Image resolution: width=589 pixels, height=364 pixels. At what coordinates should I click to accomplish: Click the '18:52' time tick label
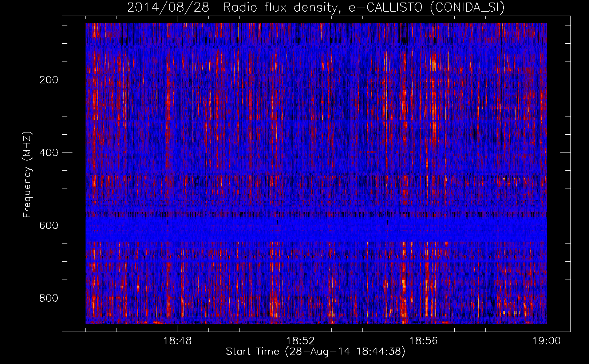[301, 341]
